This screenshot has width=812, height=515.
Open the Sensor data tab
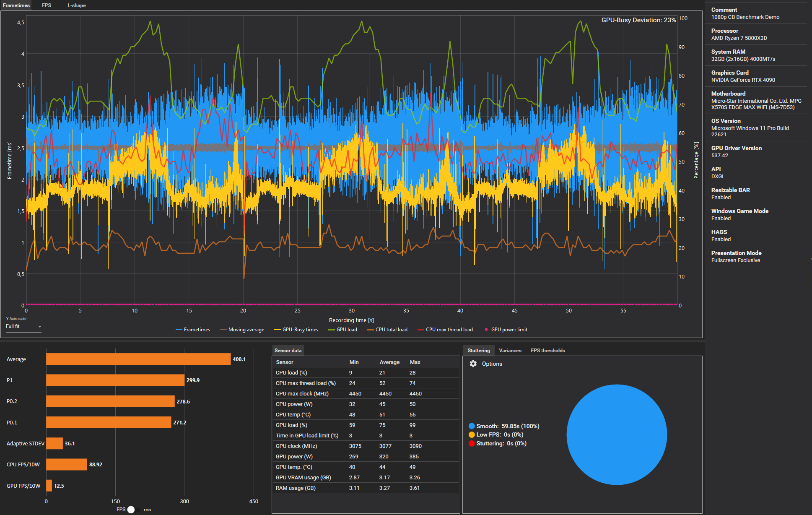pyautogui.click(x=288, y=351)
